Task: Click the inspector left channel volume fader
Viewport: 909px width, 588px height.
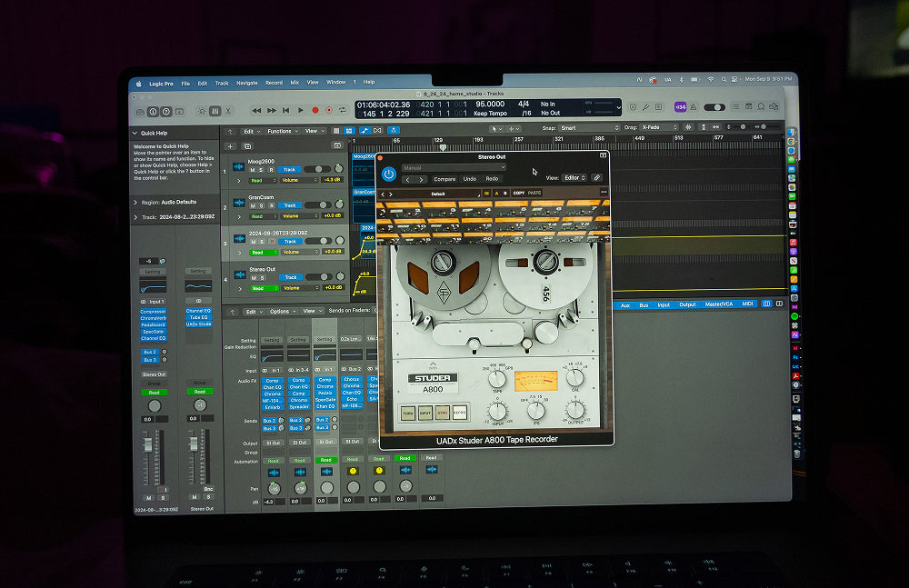Action: (x=148, y=444)
